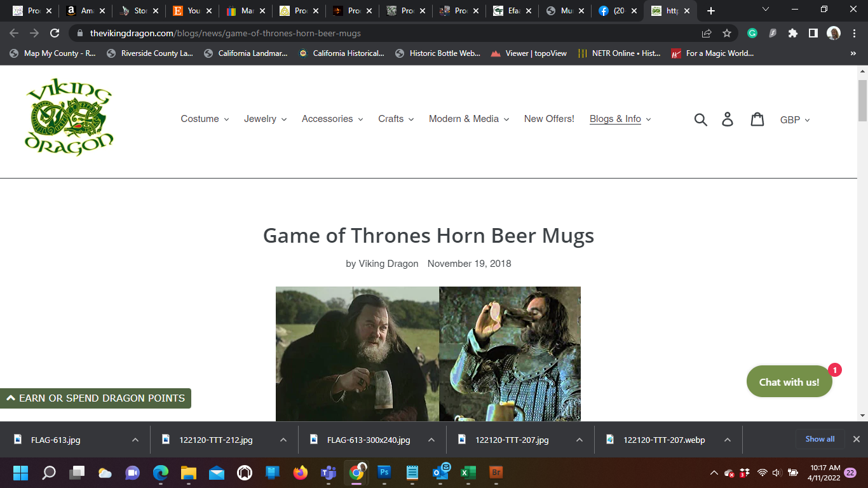Open the Historic Bottle Web bookmark
The height and width of the screenshot is (488, 868).
click(x=437, y=53)
